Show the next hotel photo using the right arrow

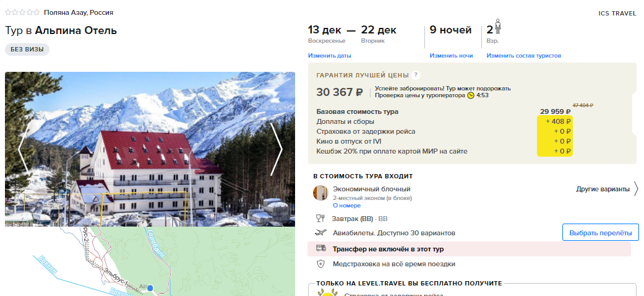tap(277, 149)
